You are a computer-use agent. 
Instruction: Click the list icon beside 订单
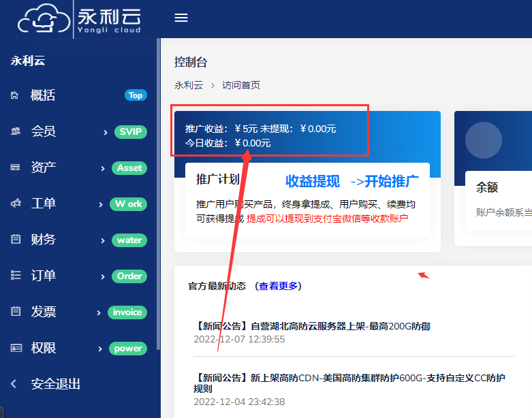[x=16, y=275]
